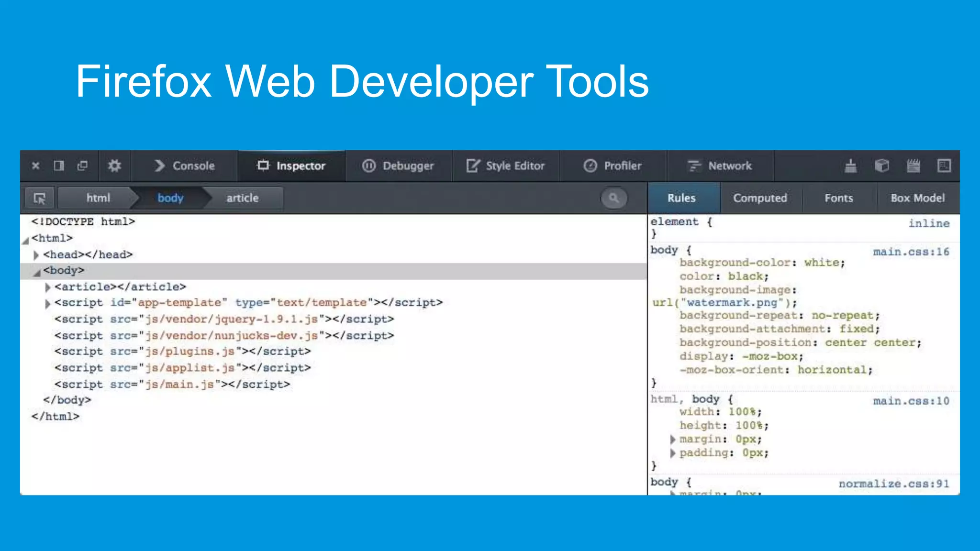Select the plugins.js script node
Image resolution: width=980 pixels, height=551 pixels.
[183, 352]
